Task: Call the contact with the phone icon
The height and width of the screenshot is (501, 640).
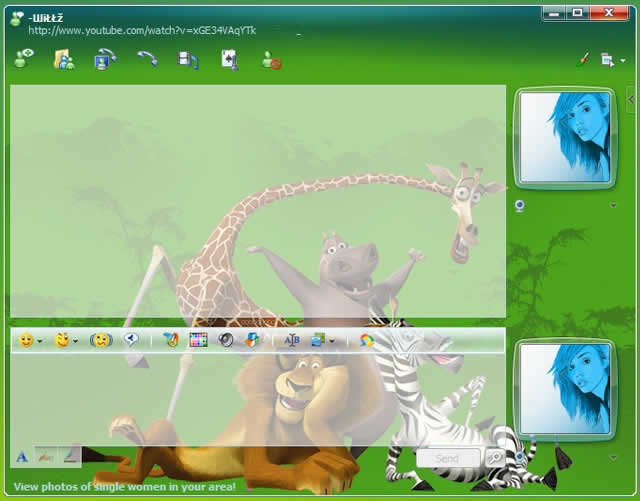Action: 147,58
